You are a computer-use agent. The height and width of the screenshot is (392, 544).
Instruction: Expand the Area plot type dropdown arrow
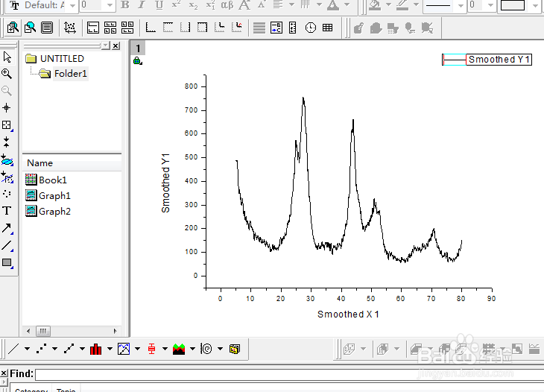192,349
